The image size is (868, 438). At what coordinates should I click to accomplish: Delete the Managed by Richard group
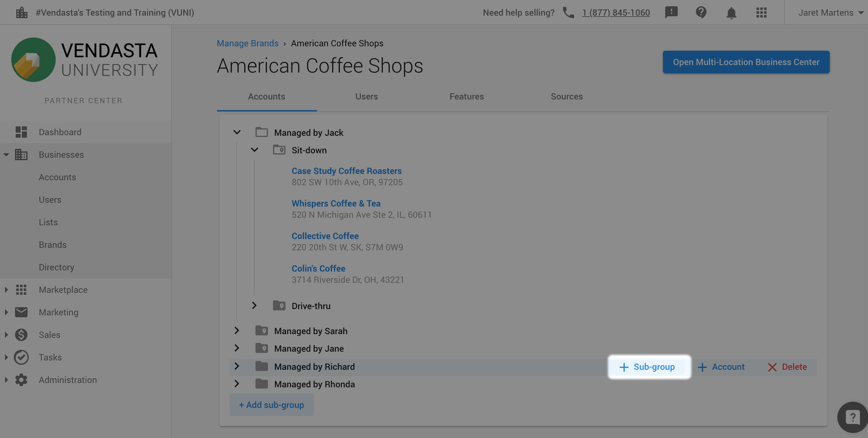787,367
